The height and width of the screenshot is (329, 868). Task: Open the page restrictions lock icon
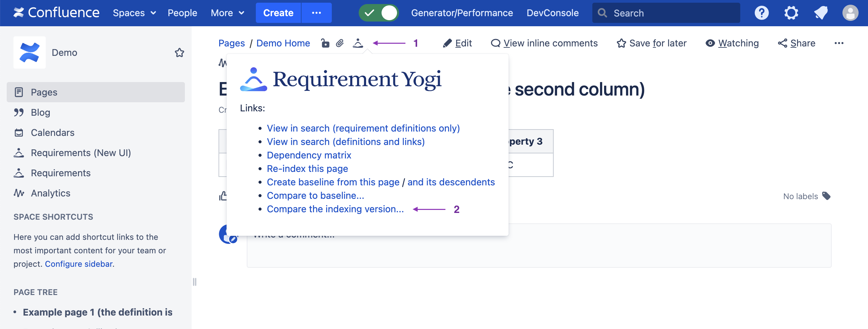pyautogui.click(x=325, y=43)
